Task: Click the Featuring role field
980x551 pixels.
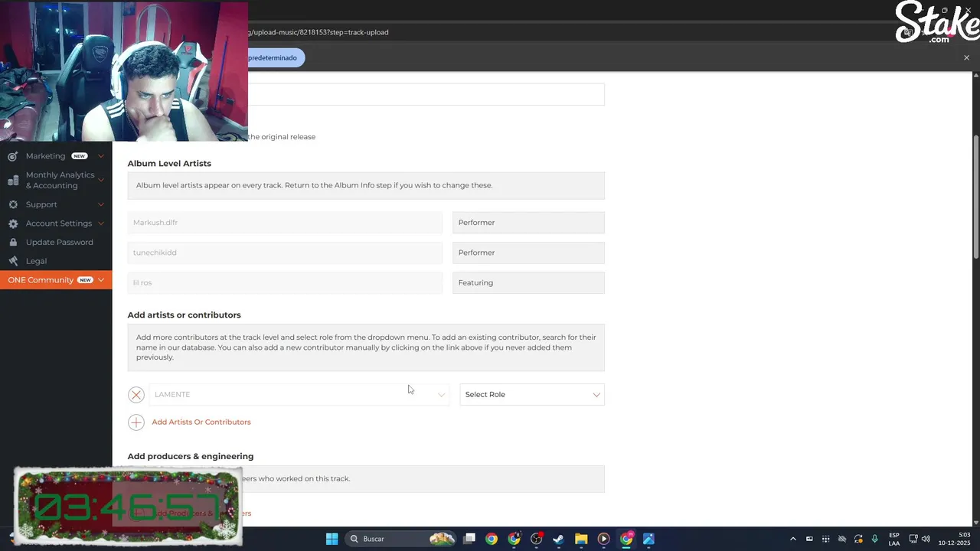Action: (x=528, y=282)
